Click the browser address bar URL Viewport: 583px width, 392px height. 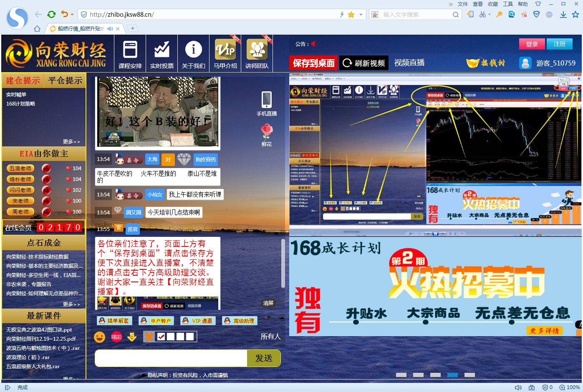[122, 15]
